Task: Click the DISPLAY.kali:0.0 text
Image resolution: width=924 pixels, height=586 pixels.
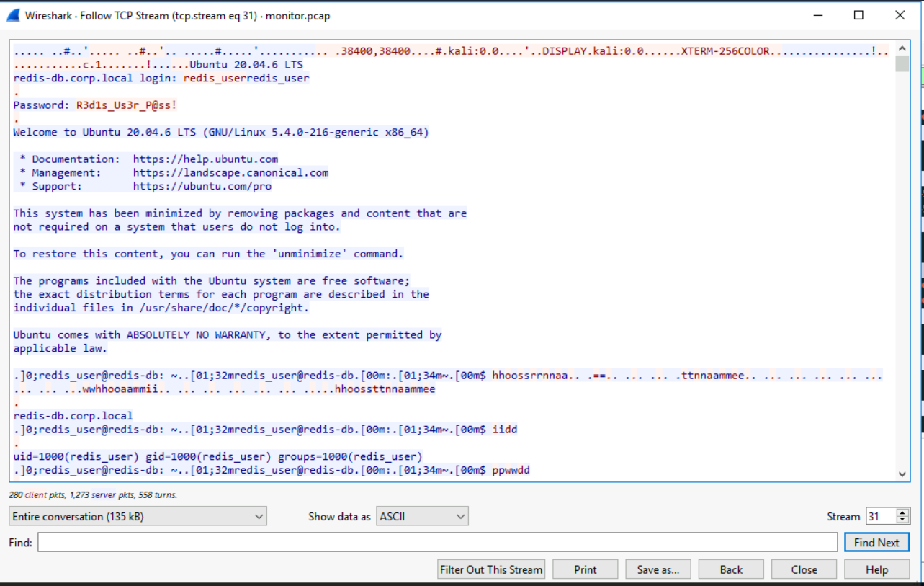Action: click(x=593, y=51)
